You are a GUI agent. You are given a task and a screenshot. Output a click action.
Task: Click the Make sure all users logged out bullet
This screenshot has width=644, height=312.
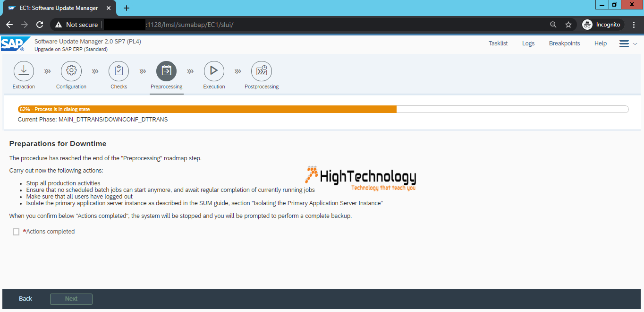(x=79, y=197)
